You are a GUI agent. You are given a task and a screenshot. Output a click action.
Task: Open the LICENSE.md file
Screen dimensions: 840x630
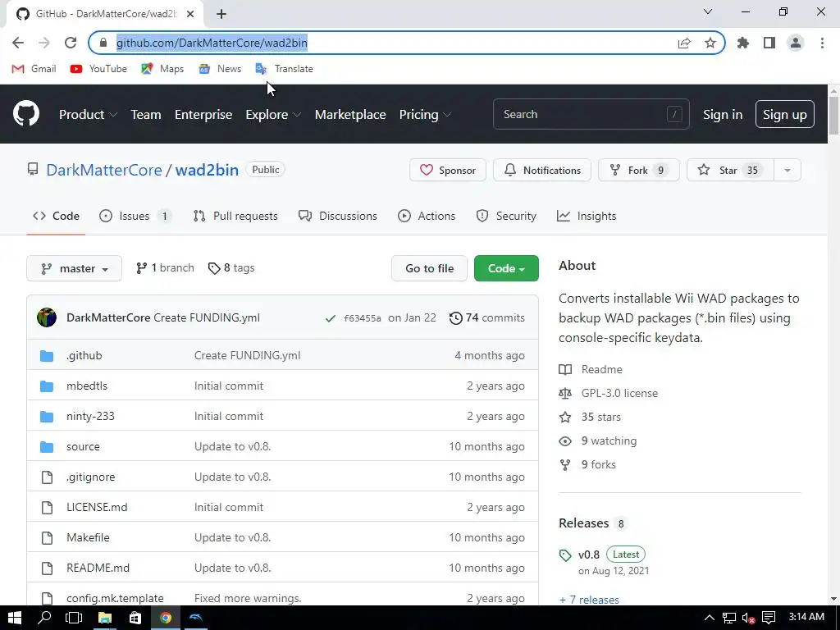tap(97, 507)
